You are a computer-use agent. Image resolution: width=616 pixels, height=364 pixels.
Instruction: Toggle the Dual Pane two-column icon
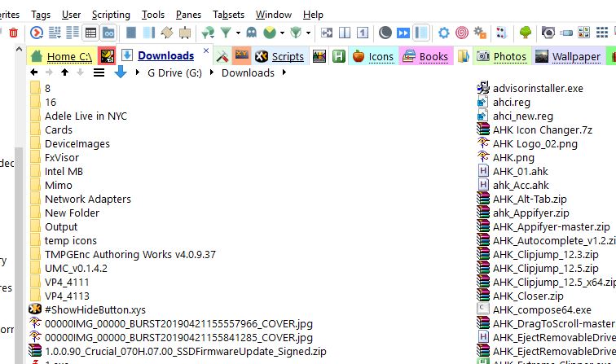345,33
